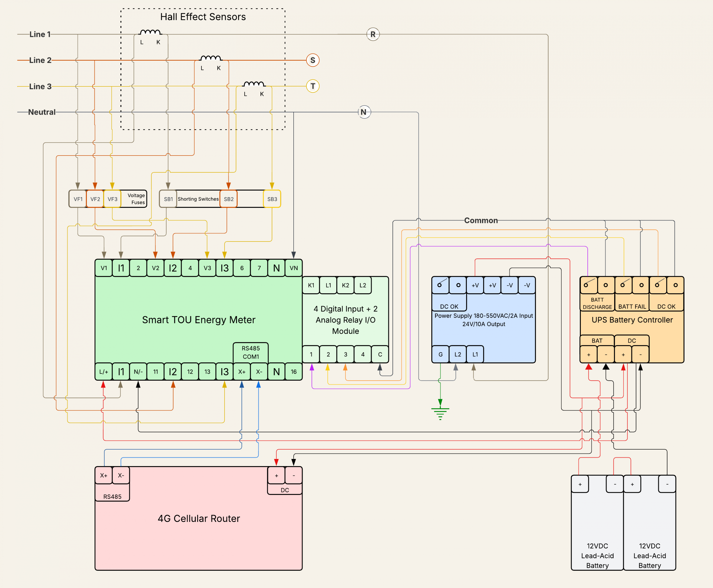Select the Shorting Switches label
713x588 pixels.
click(x=198, y=199)
